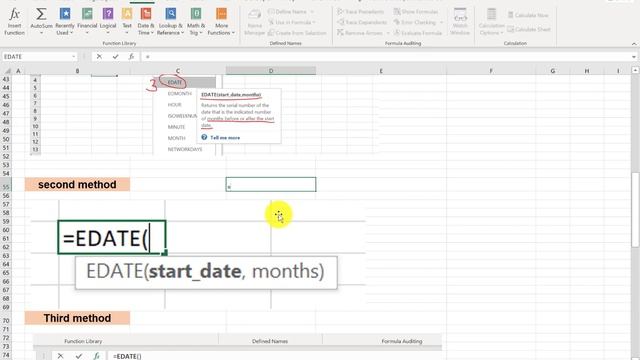Toggle Show Formulas
The image size is (640, 360).
(416, 12)
